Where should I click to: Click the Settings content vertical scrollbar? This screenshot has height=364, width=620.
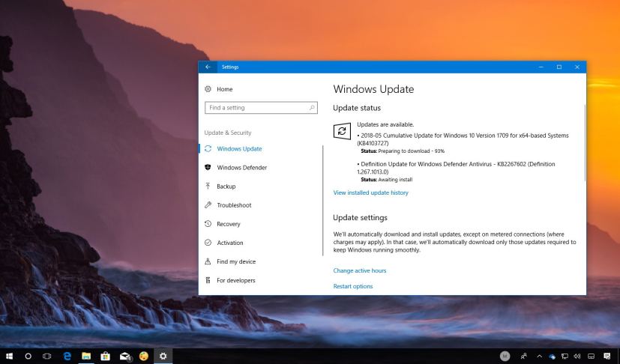[x=585, y=143]
